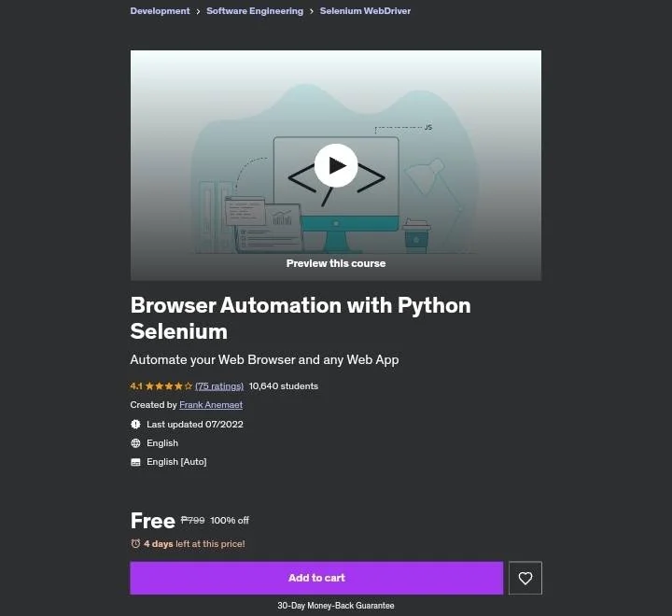Click the 100% off discount text
This screenshot has width=672, height=616.
click(230, 521)
